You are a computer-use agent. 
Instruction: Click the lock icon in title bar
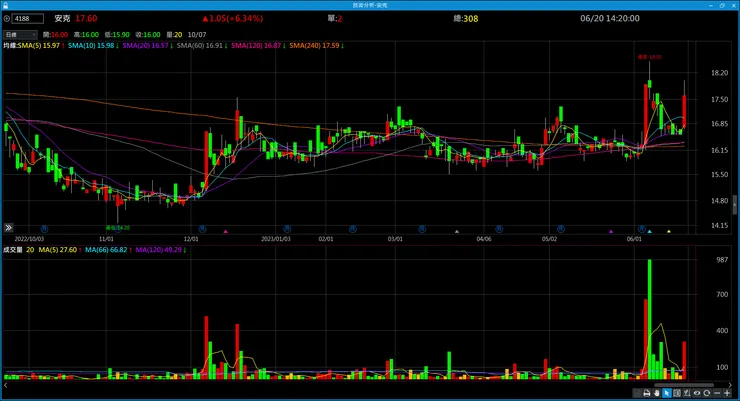pyautogui.click(x=5, y=5)
